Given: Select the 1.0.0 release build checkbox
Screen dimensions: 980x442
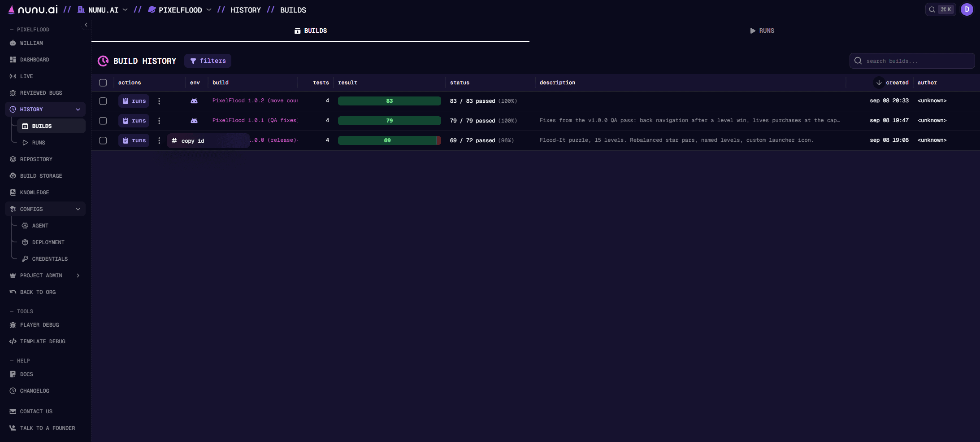Looking at the screenshot, I should [103, 140].
